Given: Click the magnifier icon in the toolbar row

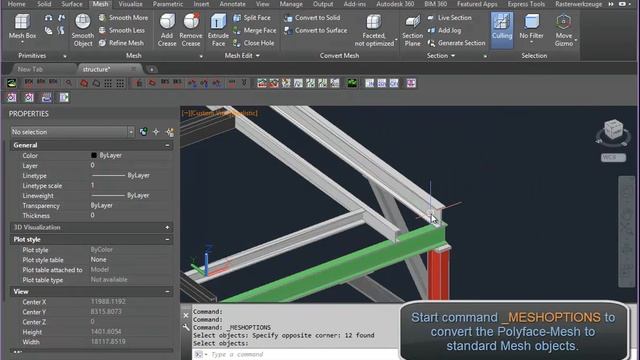Looking at the screenshot, I should pos(69,83).
